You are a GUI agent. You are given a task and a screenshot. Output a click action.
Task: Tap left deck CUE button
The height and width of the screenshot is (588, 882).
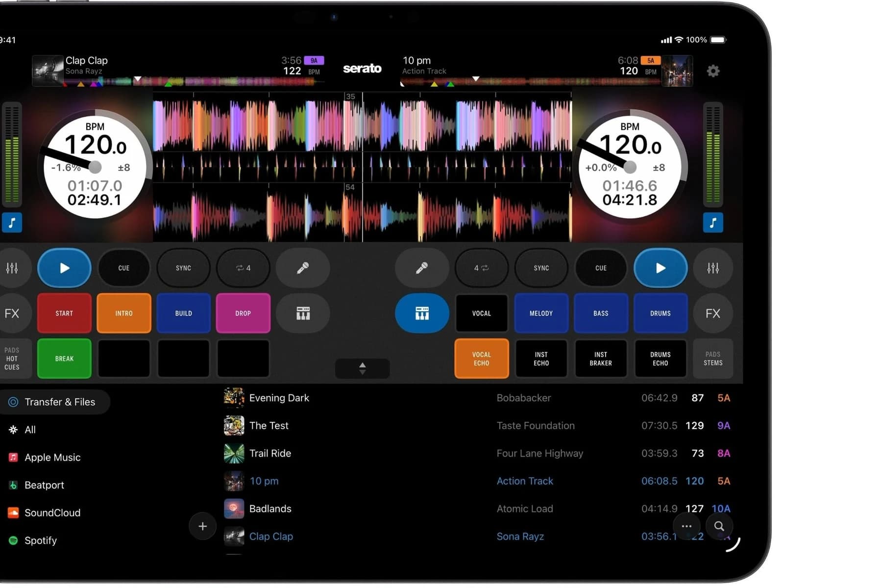click(x=124, y=268)
